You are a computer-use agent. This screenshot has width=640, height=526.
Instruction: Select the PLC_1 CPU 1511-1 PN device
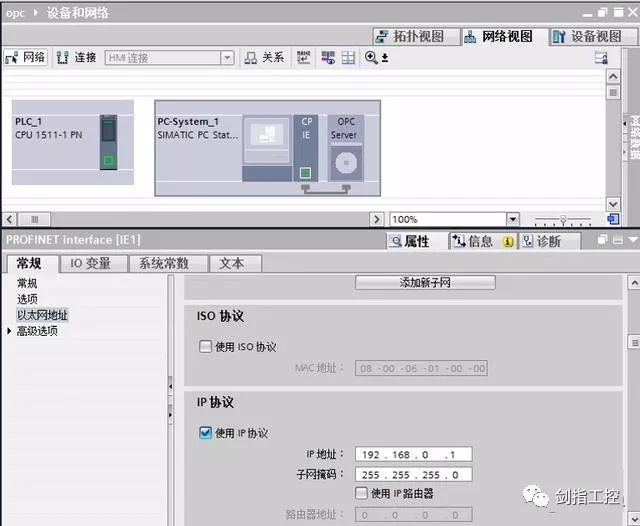coord(72,142)
